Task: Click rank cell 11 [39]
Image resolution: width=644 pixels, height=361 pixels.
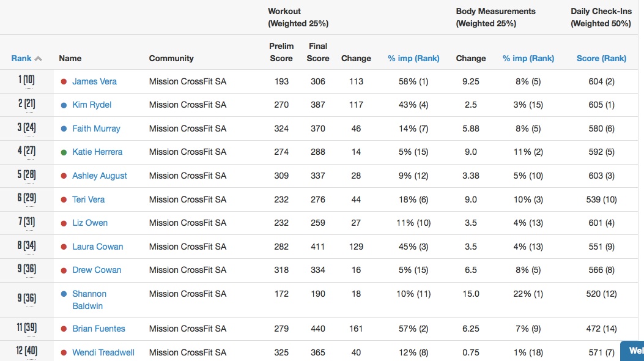Action: [x=26, y=328]
